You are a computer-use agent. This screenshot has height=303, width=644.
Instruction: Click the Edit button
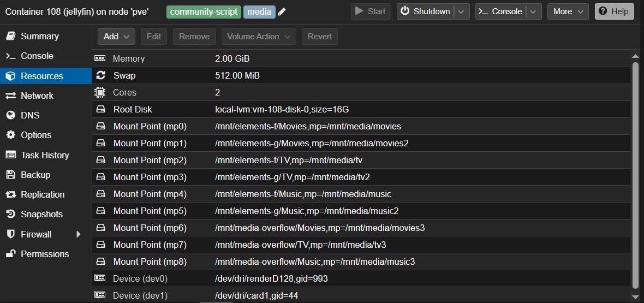[153, 37]
